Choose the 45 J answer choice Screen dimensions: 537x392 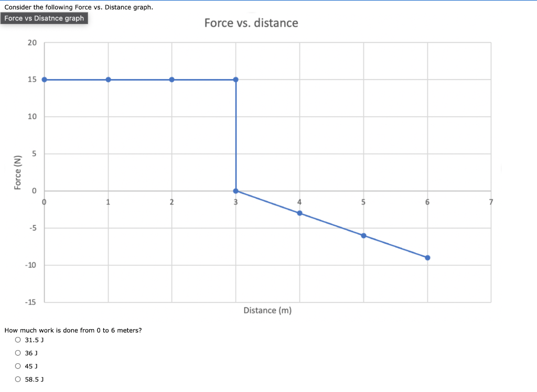click(x=18, y=366)
